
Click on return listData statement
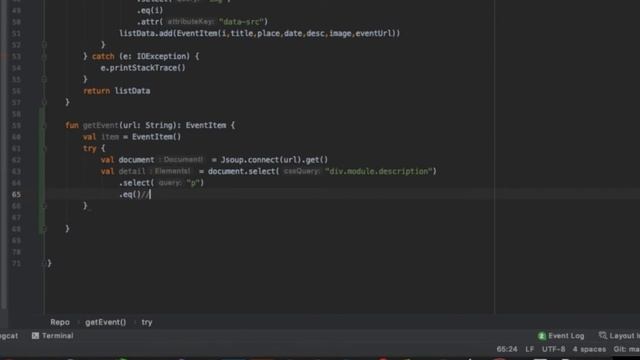(117, 91)
